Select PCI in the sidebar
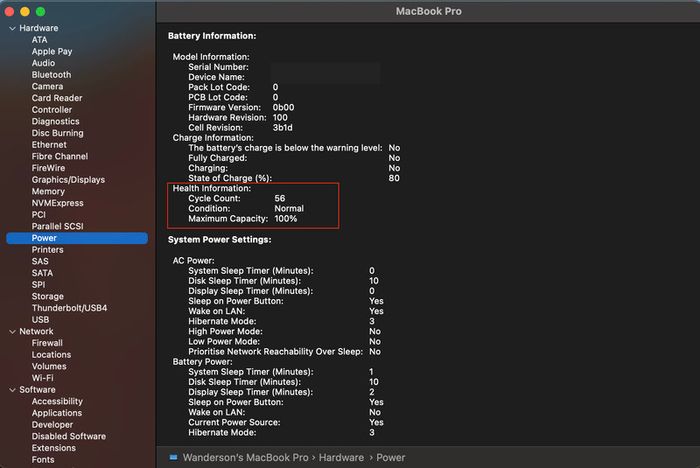The width and height of the screenshot is (700, 468). click(x=39, y=214)
